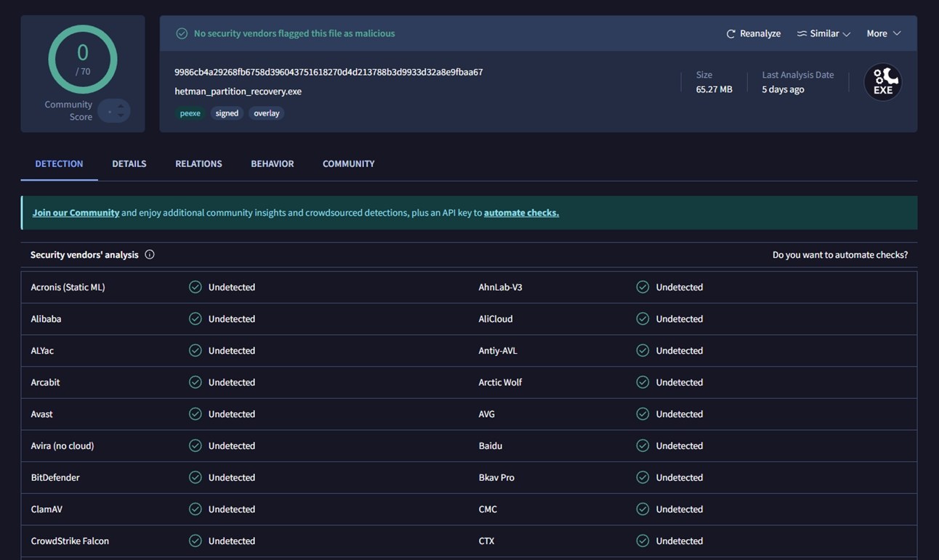Click 'Do you want to automate checks?'
The height and width of the screenshot is (560, 939).
coord(839,253)
